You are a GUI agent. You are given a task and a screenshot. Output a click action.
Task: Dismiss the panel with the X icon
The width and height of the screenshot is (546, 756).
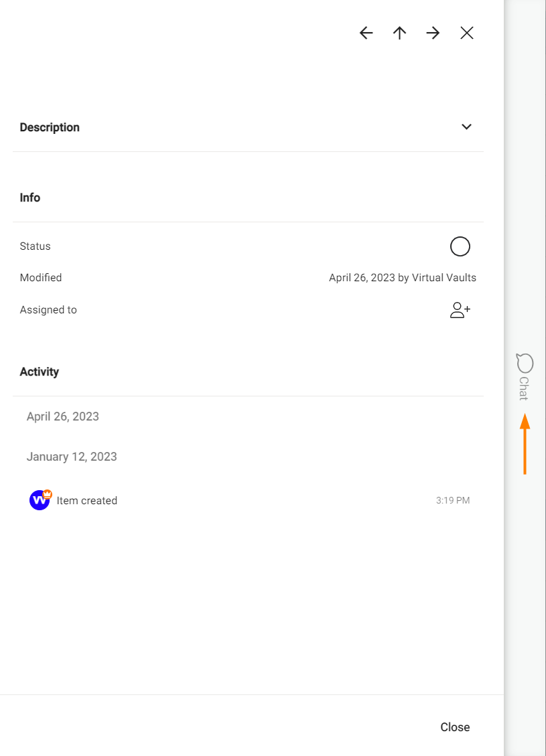[467, 33]
